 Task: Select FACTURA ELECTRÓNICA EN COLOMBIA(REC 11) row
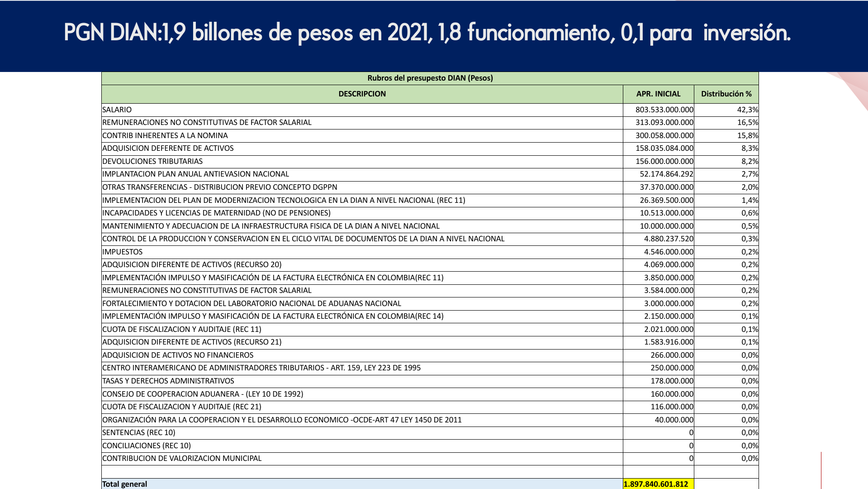point(273,278)
